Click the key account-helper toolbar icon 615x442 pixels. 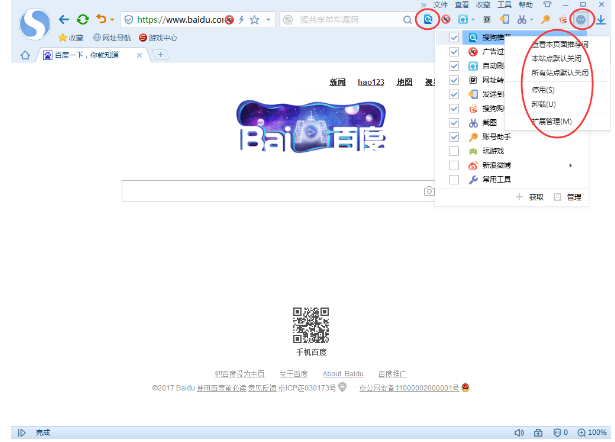click(x=546, y=19)
